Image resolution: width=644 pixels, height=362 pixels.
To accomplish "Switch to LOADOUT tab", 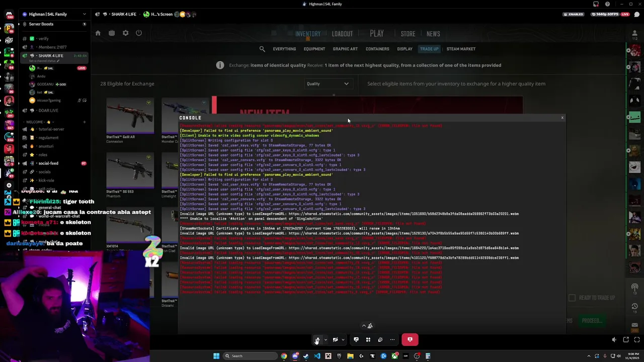I will click(x=342, y=34).
